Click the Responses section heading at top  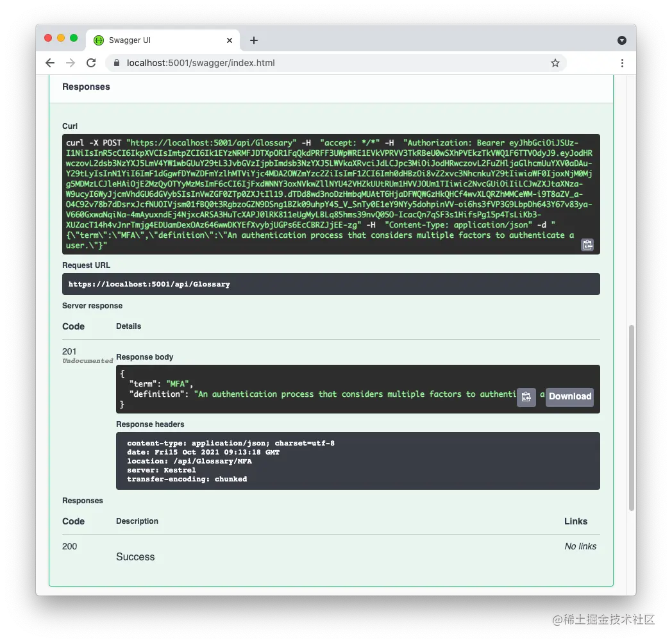pos(86,87)
